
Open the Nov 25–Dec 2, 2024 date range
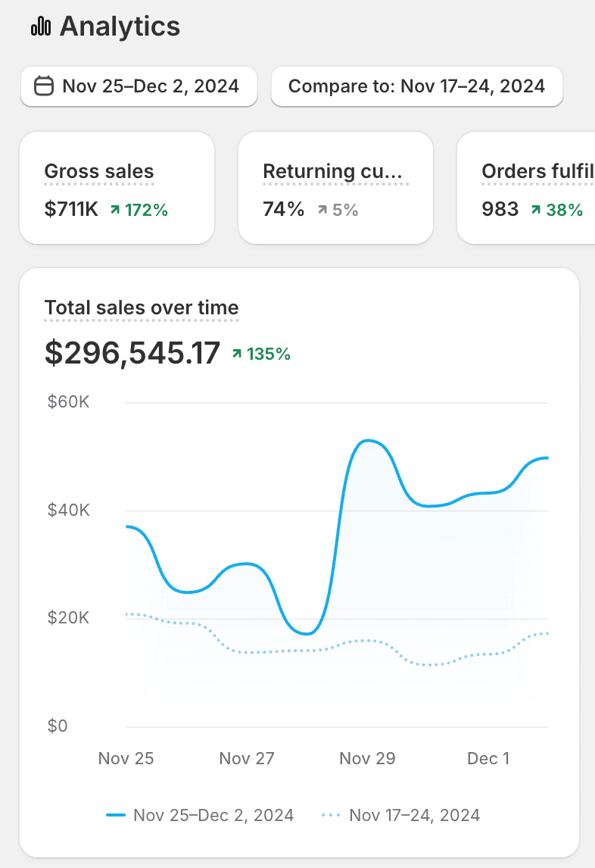click(x=139, y=86)
